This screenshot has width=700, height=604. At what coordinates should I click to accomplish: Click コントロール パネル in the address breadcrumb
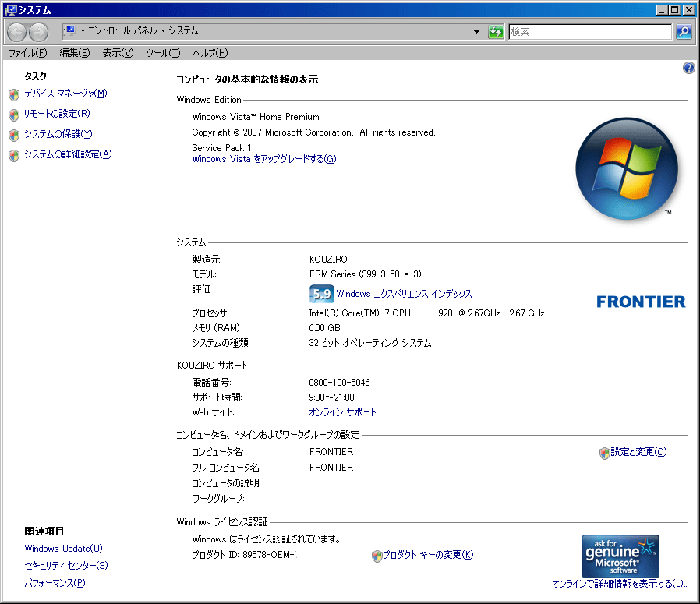pyautogui.click(x=122, y=31)
